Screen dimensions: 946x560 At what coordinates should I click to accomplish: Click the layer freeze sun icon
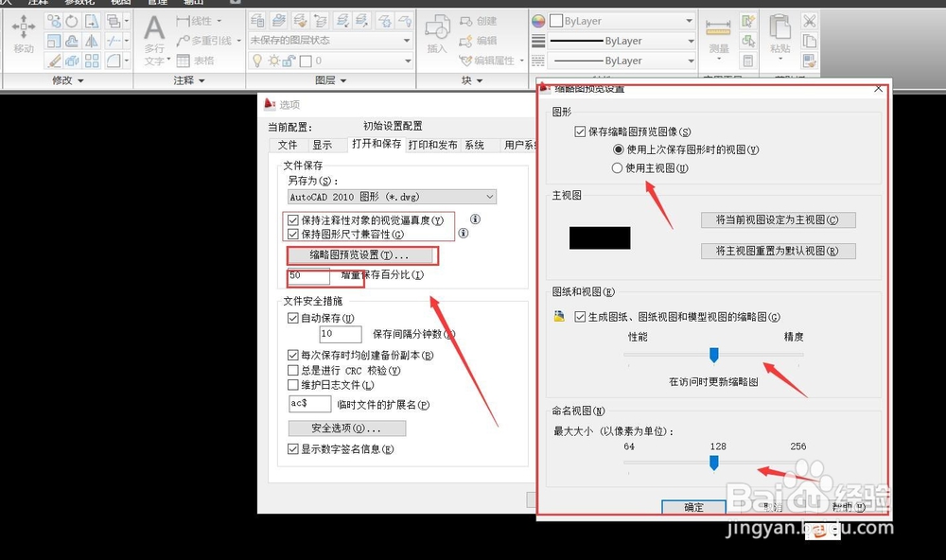point(274,61)
